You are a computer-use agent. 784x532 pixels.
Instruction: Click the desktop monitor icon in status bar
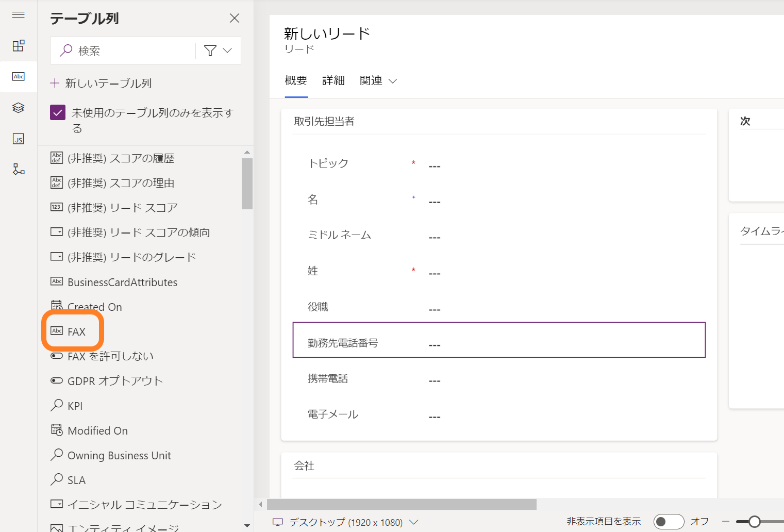pyautogui.click(x=278, y=522)
